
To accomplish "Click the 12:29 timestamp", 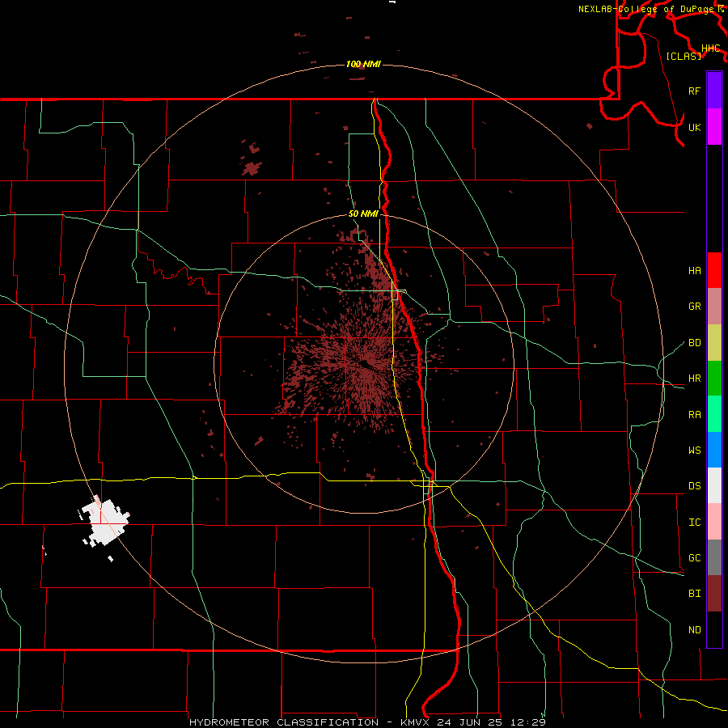I will click(527, 722).
